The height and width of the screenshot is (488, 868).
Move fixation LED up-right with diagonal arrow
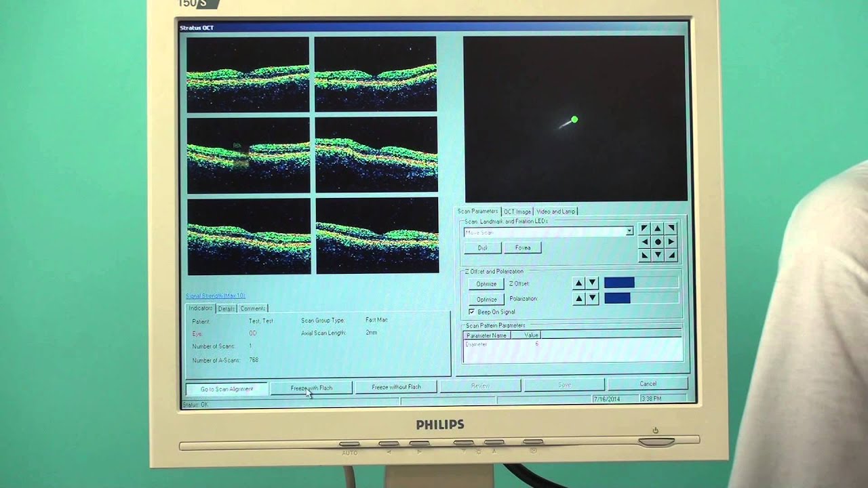671,228
